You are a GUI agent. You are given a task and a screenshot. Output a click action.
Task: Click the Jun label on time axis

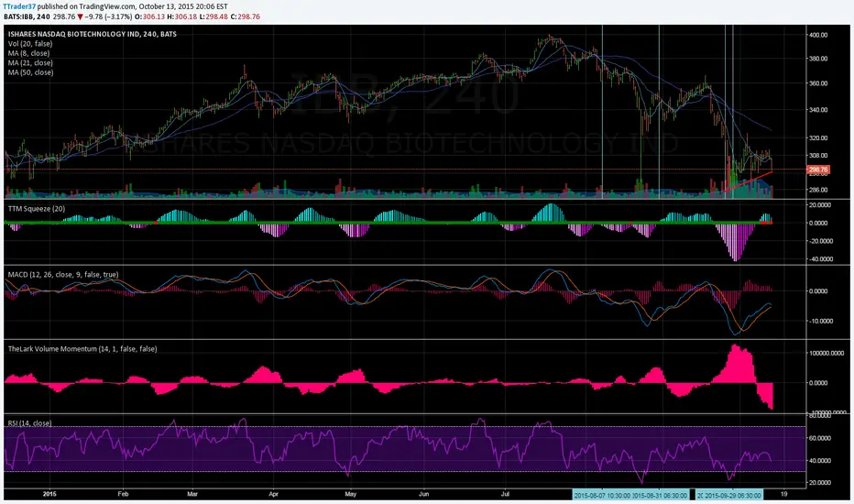pyautogui.click(x=423, y=495)
